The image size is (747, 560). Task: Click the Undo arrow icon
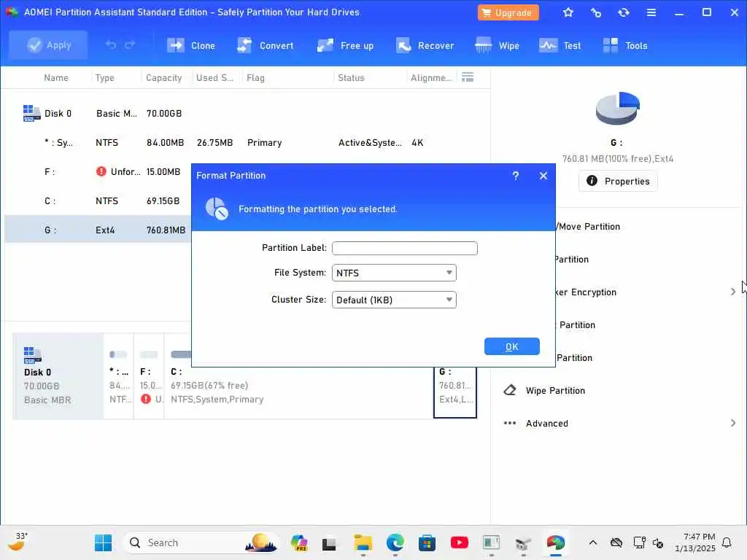click(111, 44)
